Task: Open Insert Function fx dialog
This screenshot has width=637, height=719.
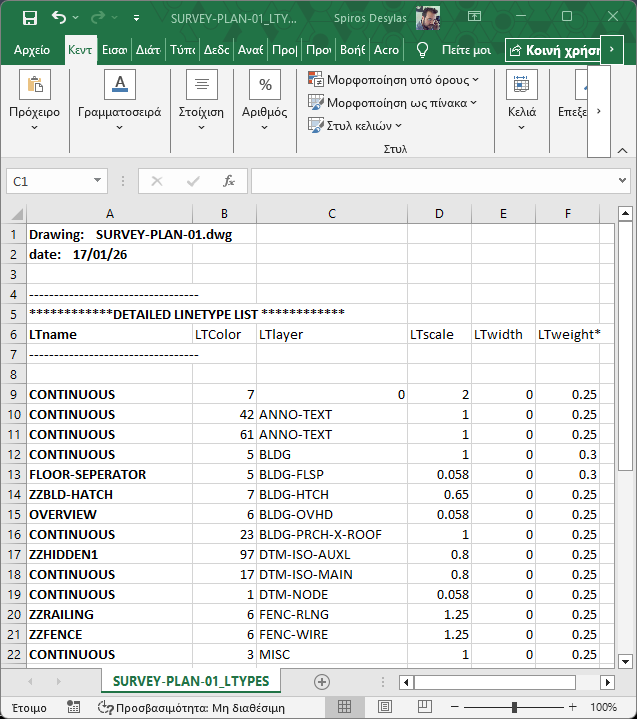Action: pyautogui.click(x=229, y=181)
